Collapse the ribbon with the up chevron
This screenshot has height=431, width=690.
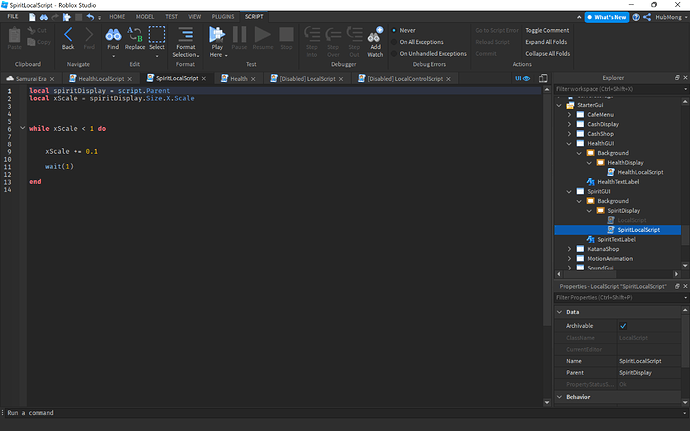(x=579, y=17)
